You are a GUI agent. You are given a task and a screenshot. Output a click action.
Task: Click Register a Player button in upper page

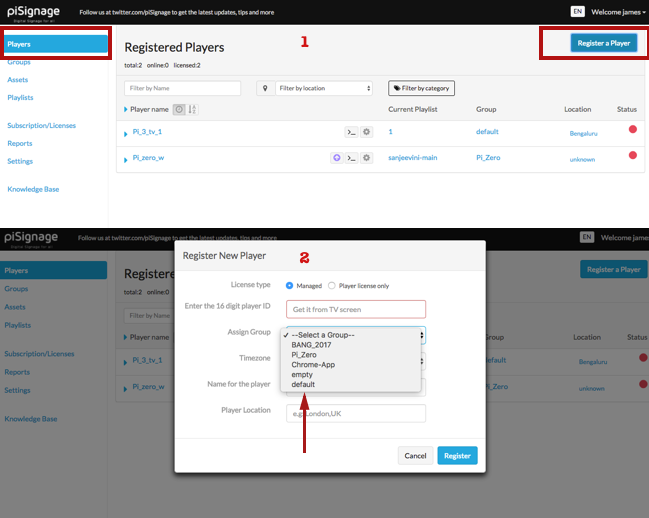pyautogui.click(x=603, y=43)
